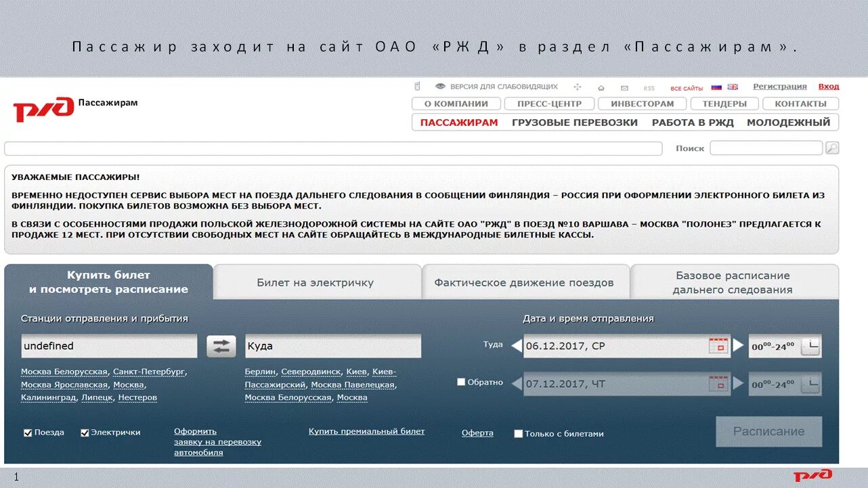868x488 pixels.
Task: Go to next day for Туда date
Action: [739, 345]
